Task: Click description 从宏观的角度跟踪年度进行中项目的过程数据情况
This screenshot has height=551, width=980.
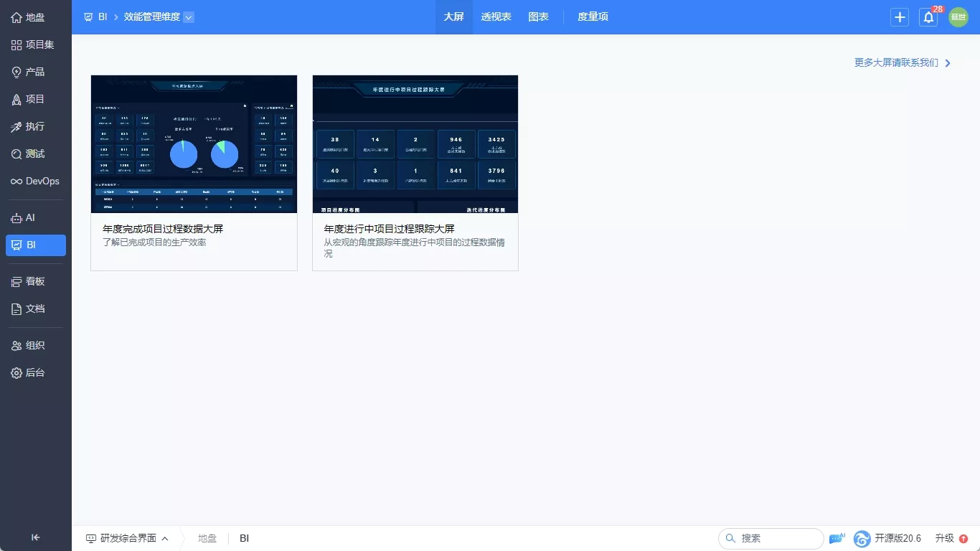Action: tap(414, 248)
